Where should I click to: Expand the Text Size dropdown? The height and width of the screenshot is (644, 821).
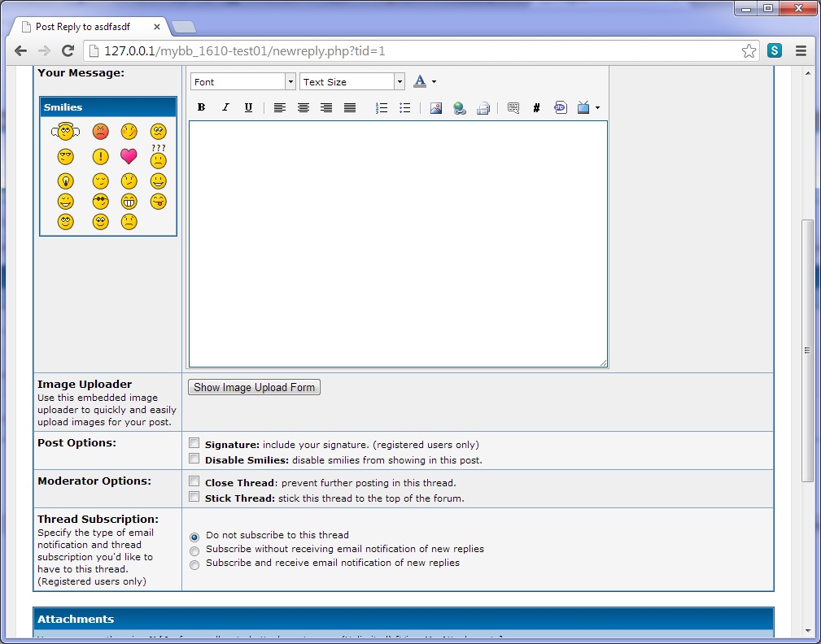tap(352, 81)
